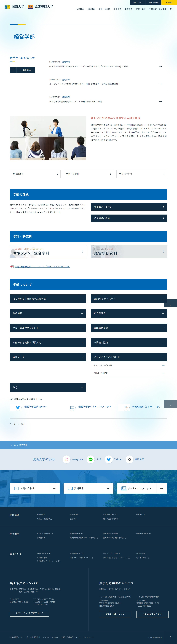This screenshot has height=644, width=177.
Task: Open the FAQ button
Action: click(48, 388)
